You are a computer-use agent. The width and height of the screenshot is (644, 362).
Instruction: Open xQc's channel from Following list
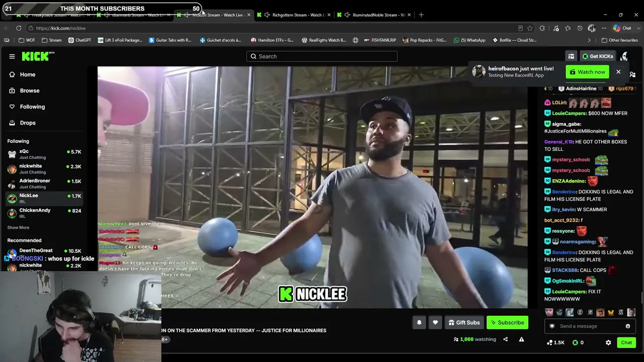44,154
